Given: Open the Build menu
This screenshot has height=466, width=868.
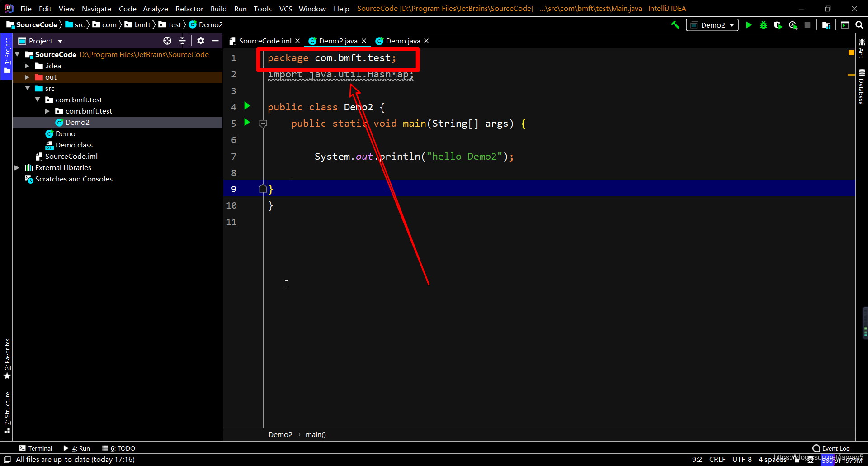Looking at the screenshot, I should click(x=219, y=9).
